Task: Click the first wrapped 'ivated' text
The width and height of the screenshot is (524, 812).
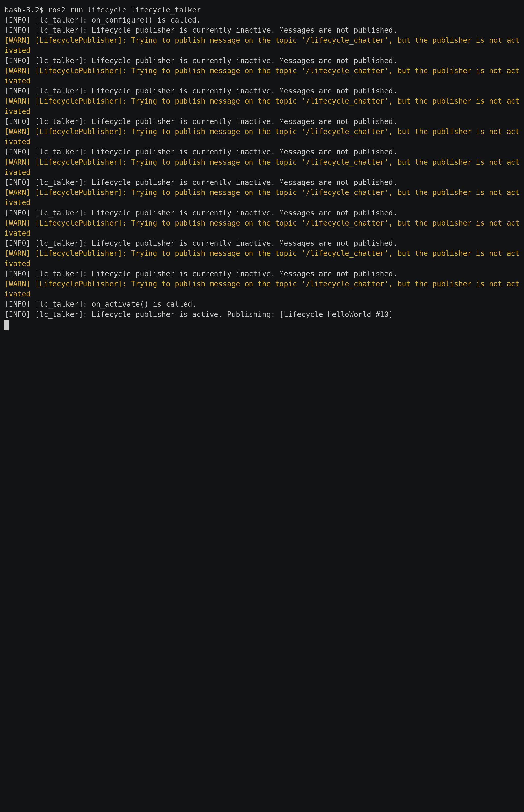Action: point(17,50)
